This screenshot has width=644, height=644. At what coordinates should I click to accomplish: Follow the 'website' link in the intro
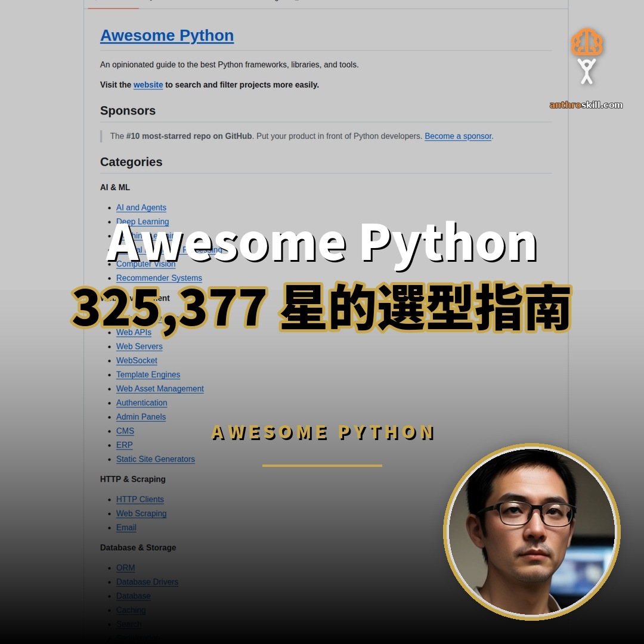tap(148, 85)
